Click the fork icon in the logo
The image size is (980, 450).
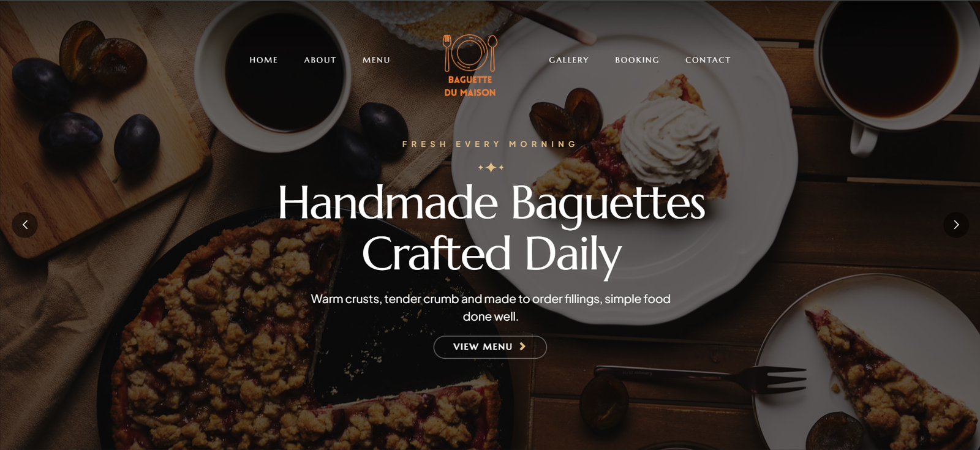(448, 53)
